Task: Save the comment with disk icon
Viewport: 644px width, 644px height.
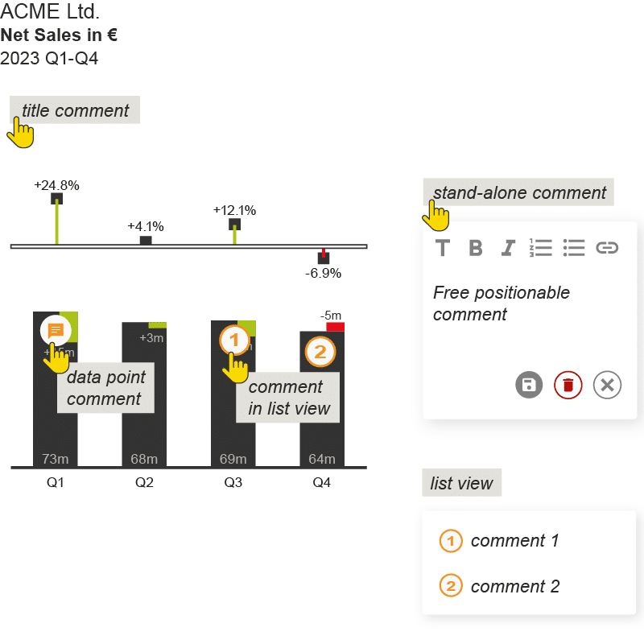Action: pyautogui.click(x=529, y=385)
